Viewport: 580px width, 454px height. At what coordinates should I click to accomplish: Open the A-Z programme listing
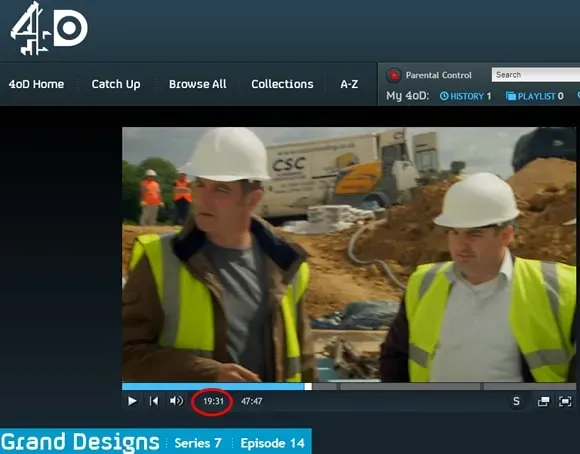click(349, 84)
